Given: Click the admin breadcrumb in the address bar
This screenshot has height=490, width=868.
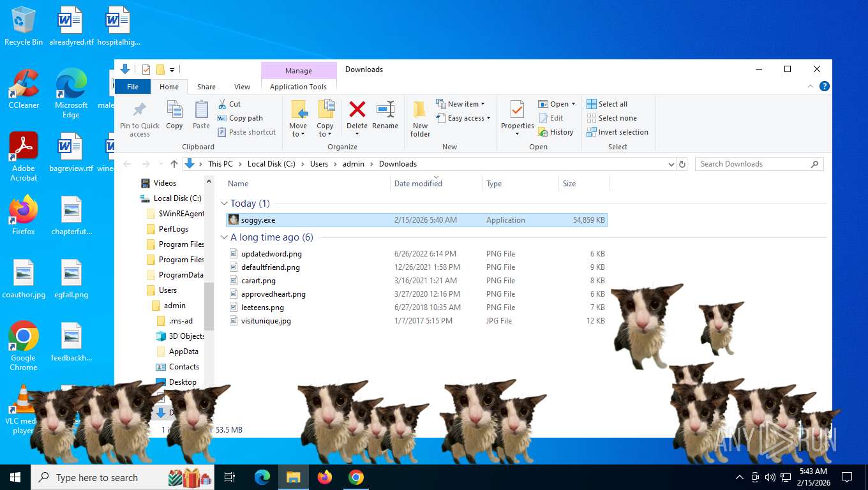Looking at the screenshot, I should click(x=354, y=164).
